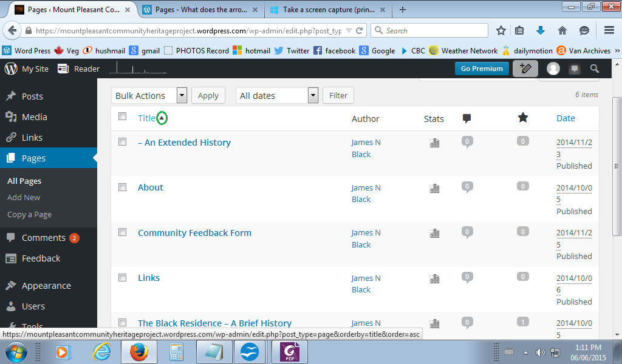Click the new post pencil icon

point(525,69)
